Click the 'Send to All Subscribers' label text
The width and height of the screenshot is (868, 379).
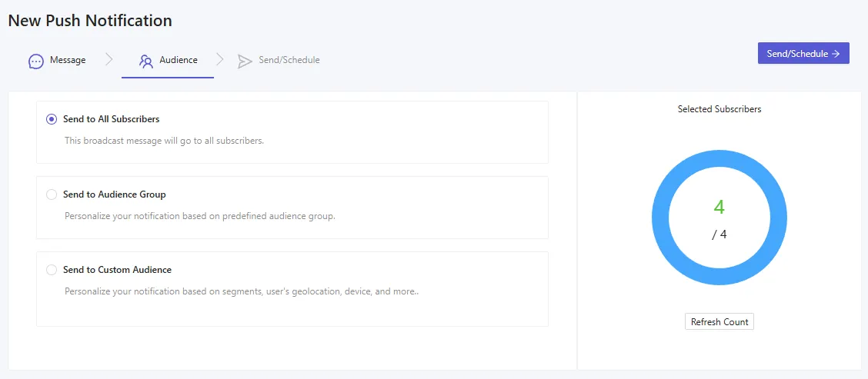[x=111, y=119]
